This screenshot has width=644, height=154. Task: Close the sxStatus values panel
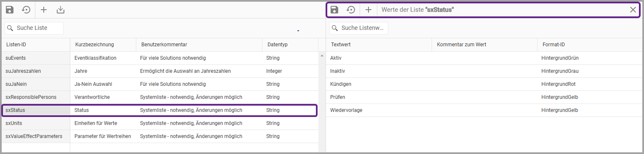click(x=633, y=10)
